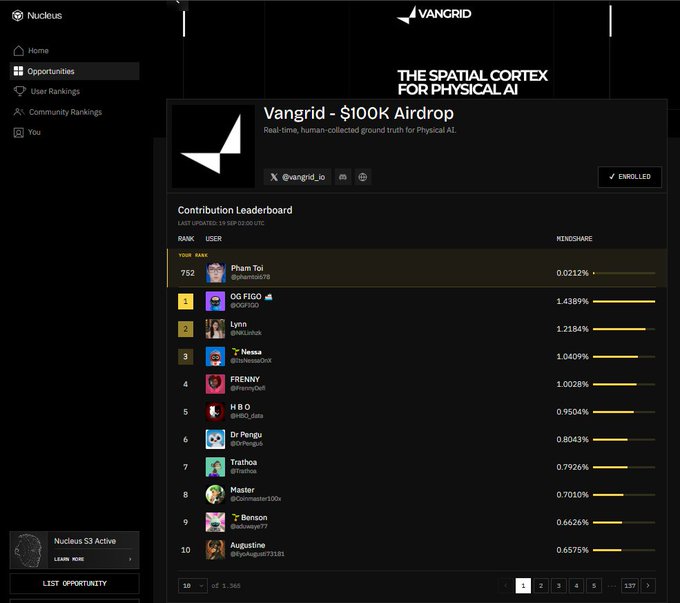Viewport: 680px width, 603px height.
Task: Click the Augustine user name
Action: coord(248,545)
